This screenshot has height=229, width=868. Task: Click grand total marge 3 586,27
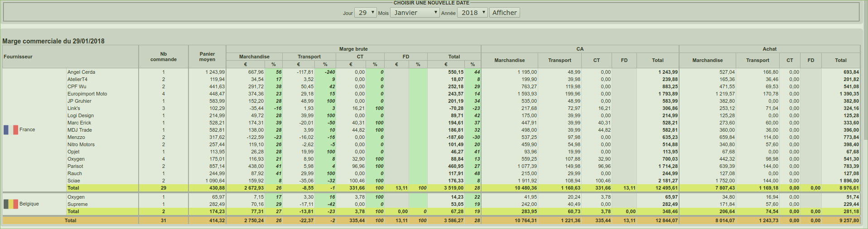453,220
